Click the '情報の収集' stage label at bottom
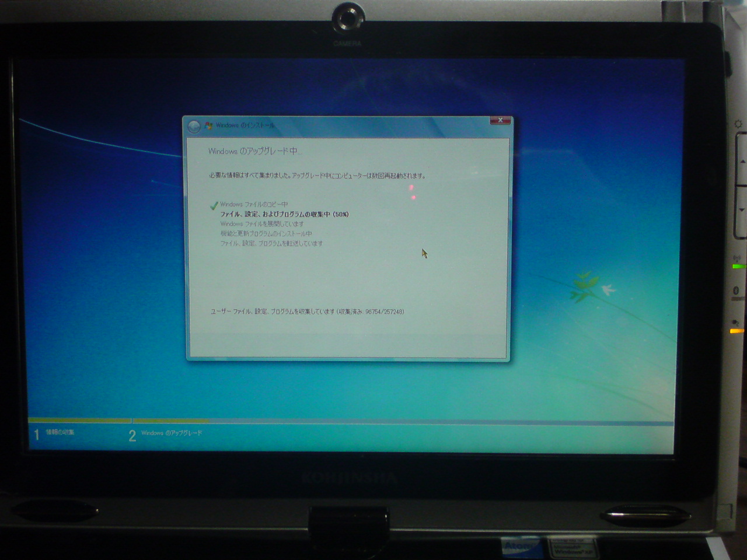This screenshot has width=747, height=560. tap(60, 432)
